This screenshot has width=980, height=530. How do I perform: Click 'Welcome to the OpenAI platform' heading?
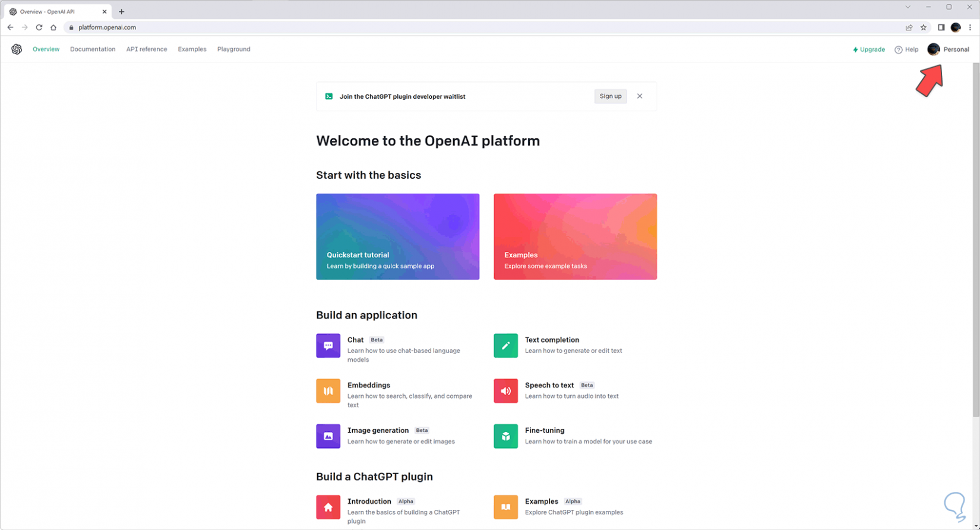tap(428, 141)
